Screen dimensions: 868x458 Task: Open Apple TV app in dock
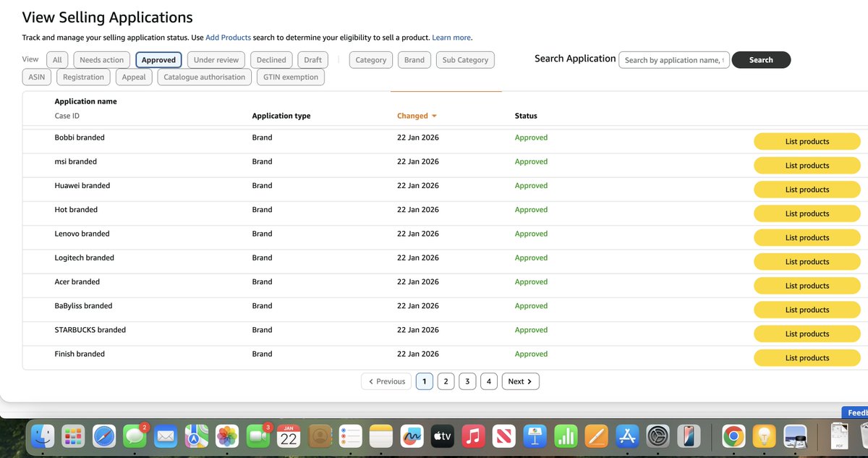(442, 436)
